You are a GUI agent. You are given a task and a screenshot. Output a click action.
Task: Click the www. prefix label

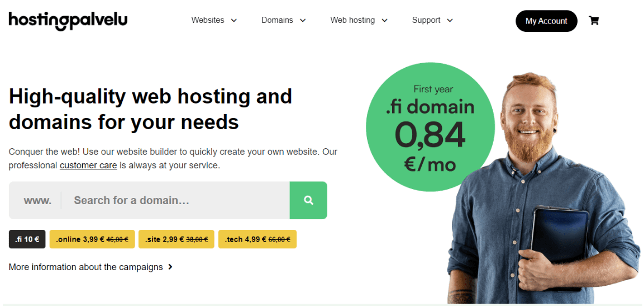tap(38, 201)
